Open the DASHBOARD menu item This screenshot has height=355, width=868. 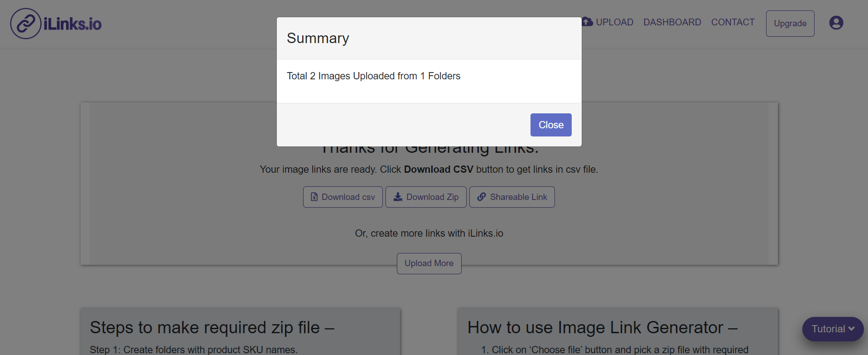pos(672,22)
